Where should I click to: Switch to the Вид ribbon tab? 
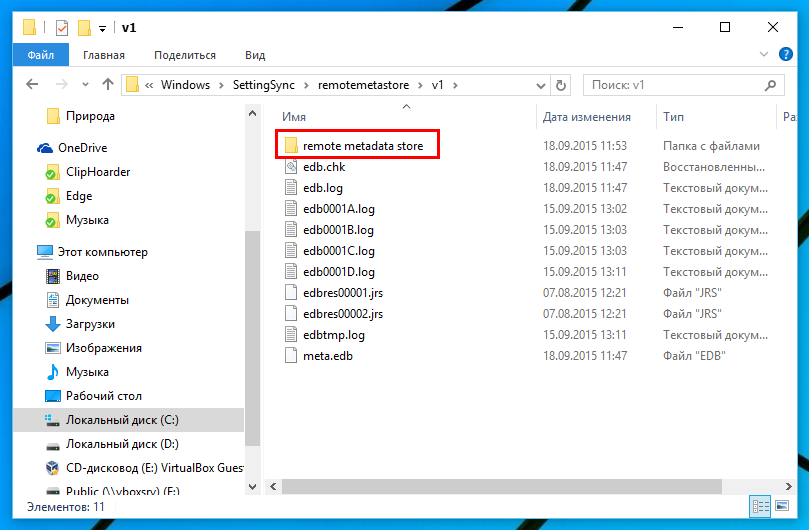[x=255, y=55]
